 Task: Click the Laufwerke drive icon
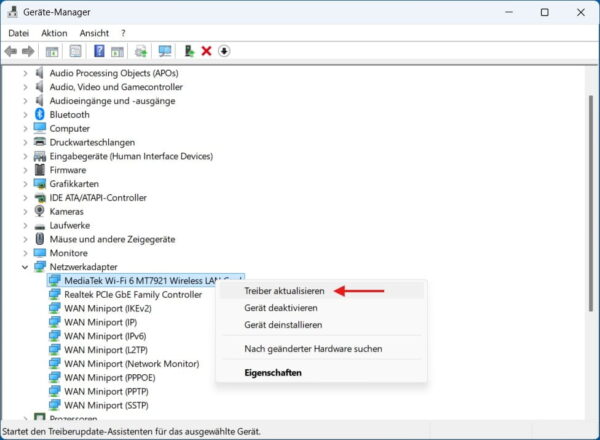(40, 226)
